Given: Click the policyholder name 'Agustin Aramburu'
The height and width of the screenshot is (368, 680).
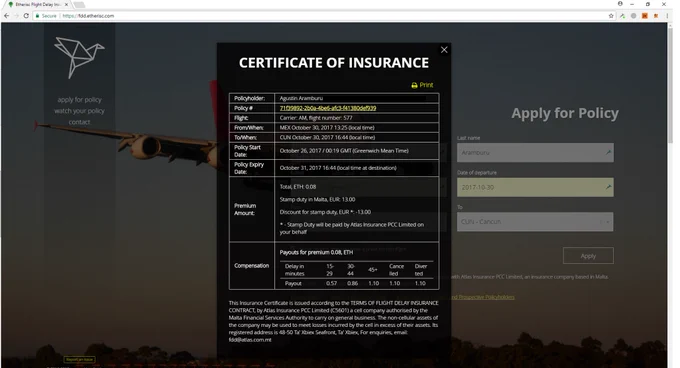Looking at the screenshot, I should tap(301, 98).
